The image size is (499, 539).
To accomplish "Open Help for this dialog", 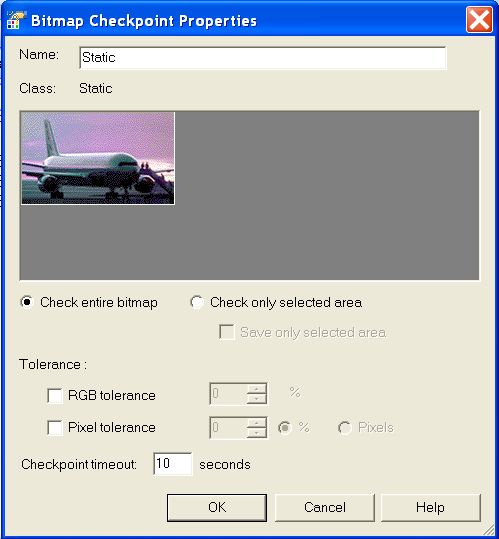I will [430, 507].
